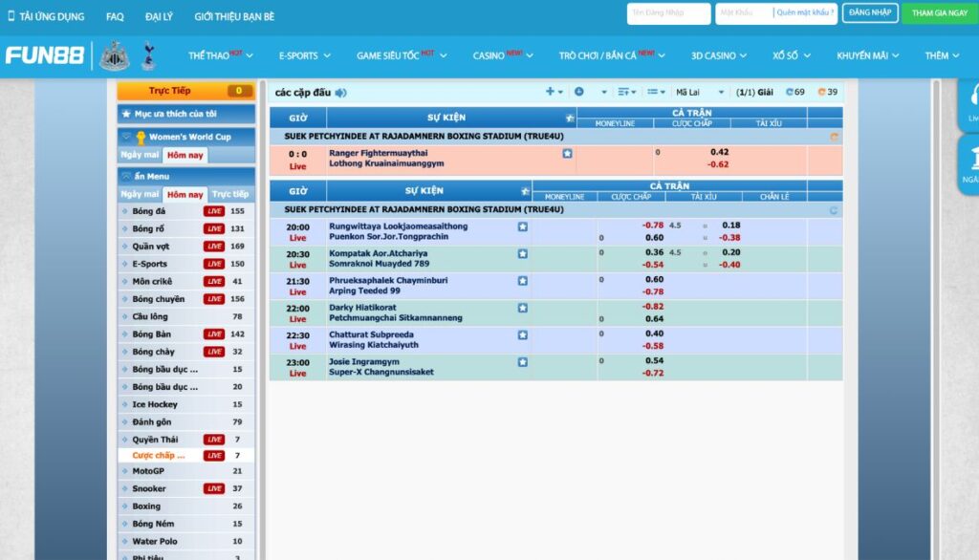
Task: Switch to Trực tiếp tab in sports menu
Action: pyautogui.click(x=230, y=194)
